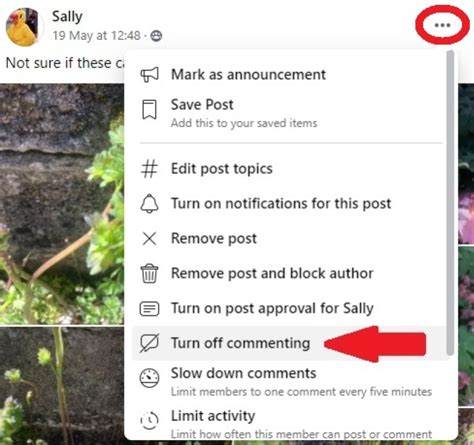The width and height of the screenshot is (474, 445).
Task: Enable Turn on notifications for this post
Action: tap(281, 203)
